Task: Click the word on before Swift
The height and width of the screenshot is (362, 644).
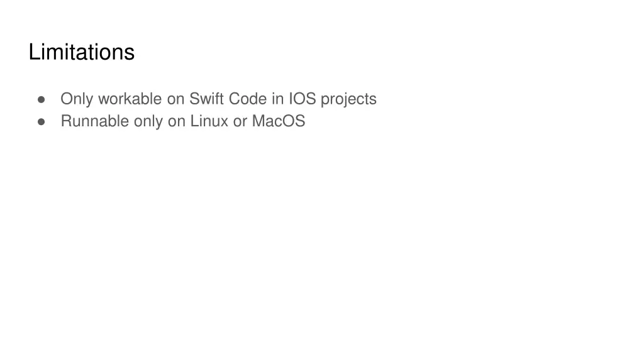Action: [x=175, y=99]
